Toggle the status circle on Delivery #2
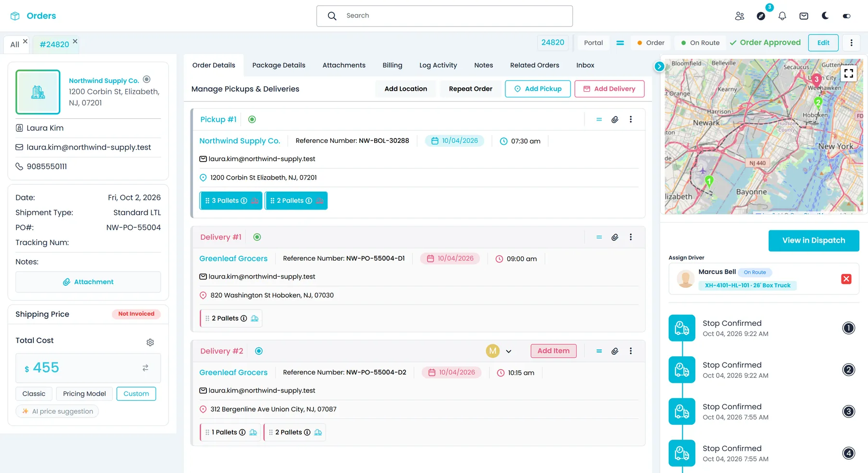This screenshot has width=868, height=473. click(x=259, y=351)
